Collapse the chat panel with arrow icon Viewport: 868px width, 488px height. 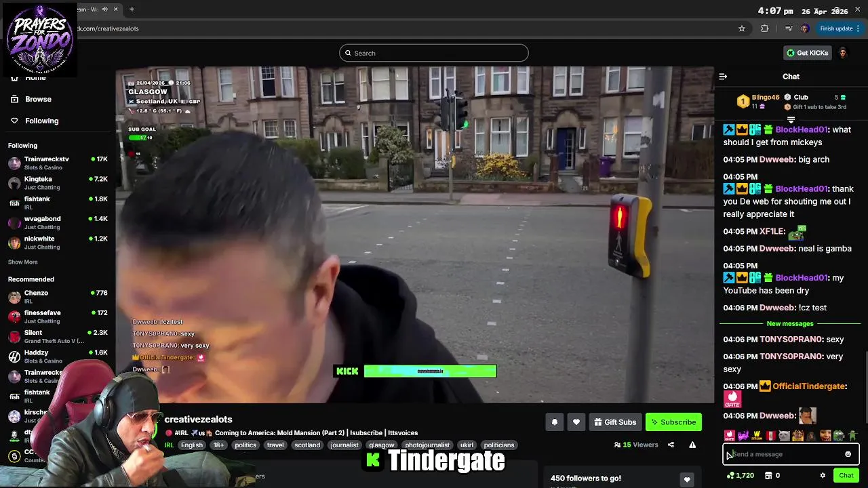point(723,77)
